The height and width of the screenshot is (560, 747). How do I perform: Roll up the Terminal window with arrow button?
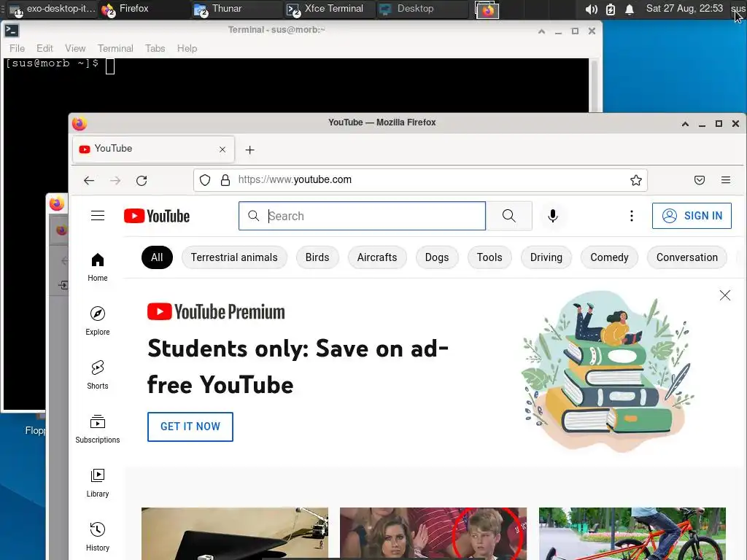542,31
